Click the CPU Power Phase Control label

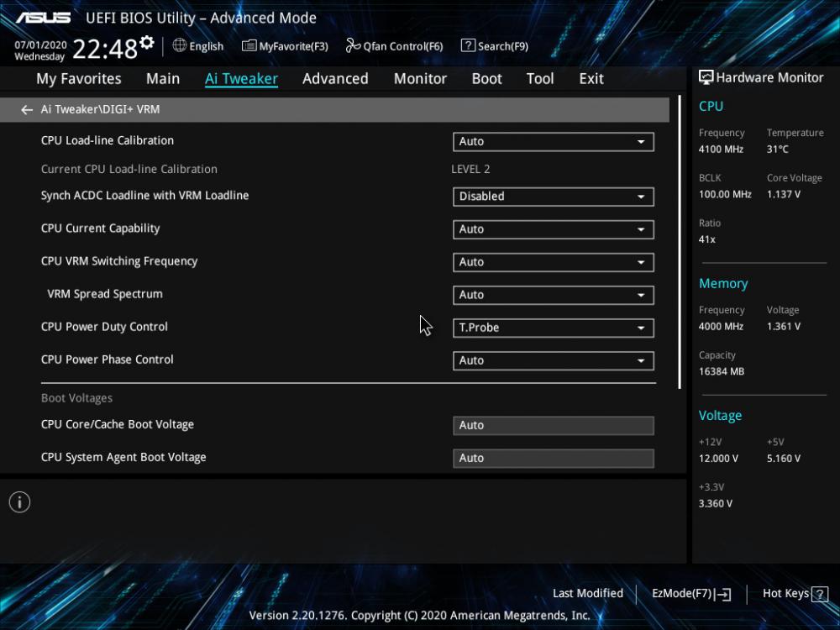[108, 360]
